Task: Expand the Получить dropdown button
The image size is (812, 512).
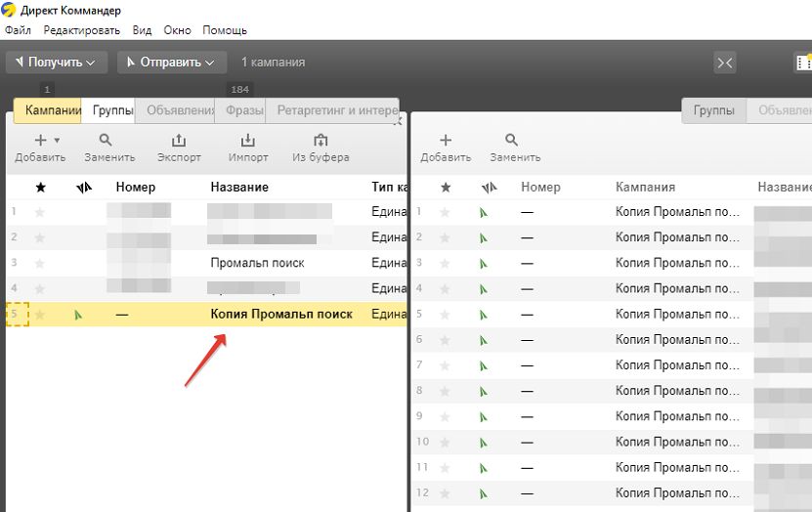Action: 57,63
